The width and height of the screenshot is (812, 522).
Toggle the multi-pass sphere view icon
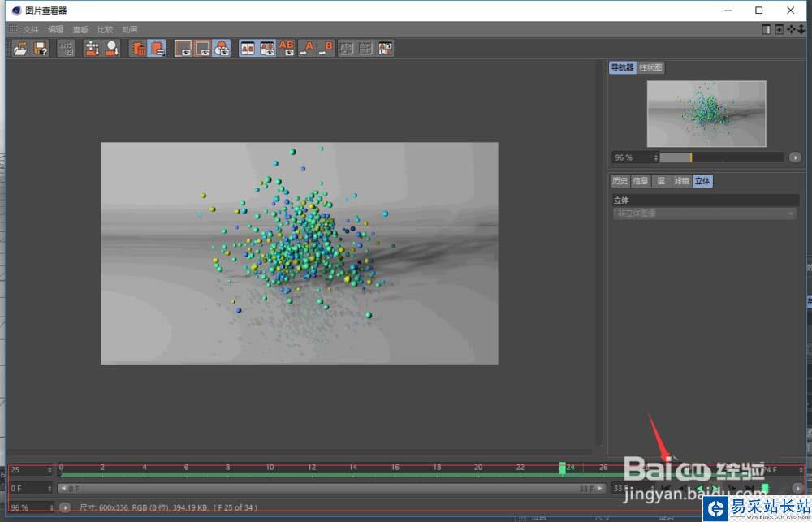(222, 49)
